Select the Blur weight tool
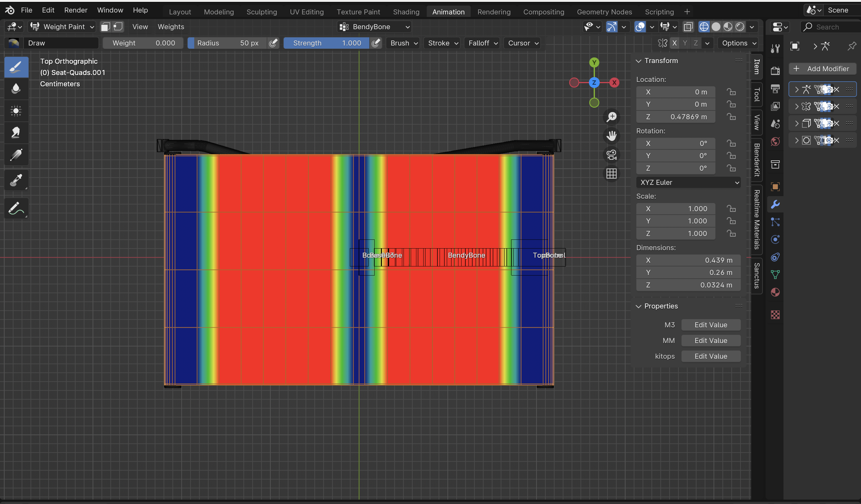The image size is (861, 504). (16, 88)
